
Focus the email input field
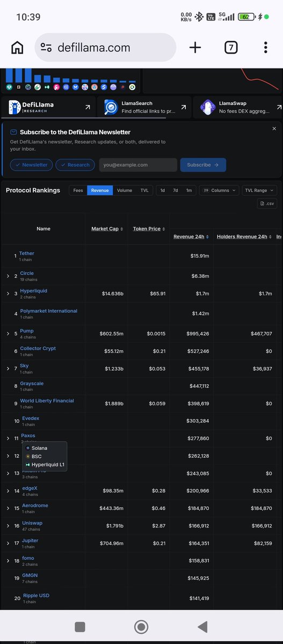138,165
